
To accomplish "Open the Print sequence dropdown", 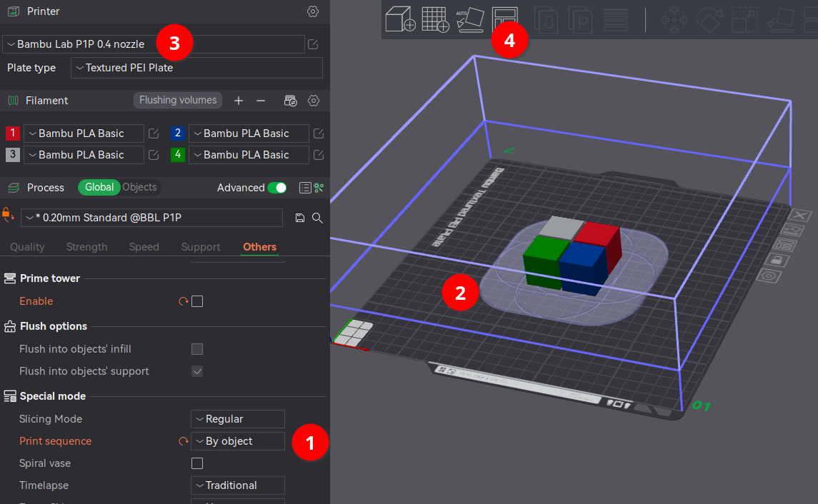I will click(x=237, y=441).
